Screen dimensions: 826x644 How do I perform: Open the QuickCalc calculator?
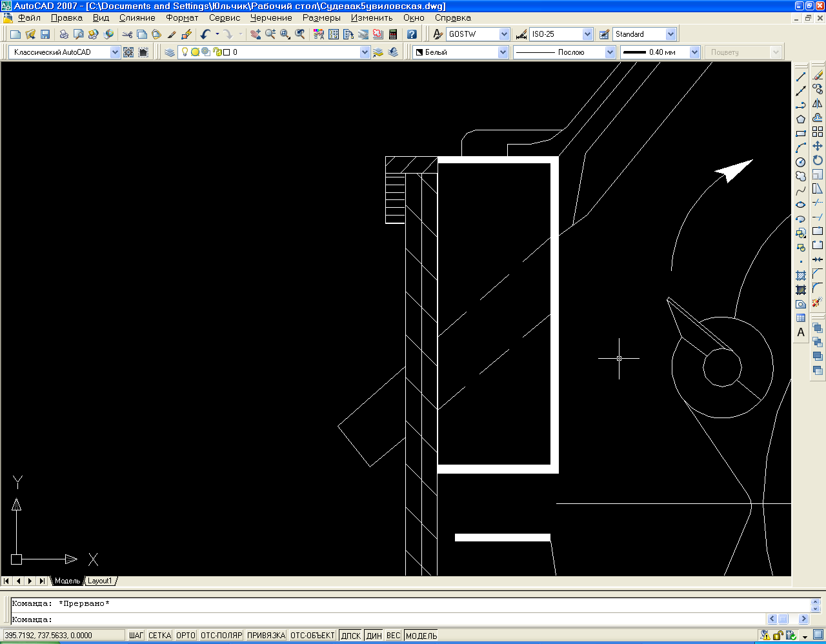pos(393,34)
